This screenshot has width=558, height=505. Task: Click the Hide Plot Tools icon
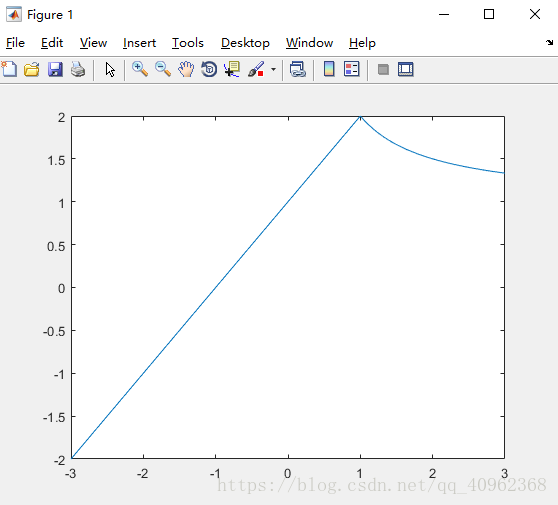click(x=383, y=69)
